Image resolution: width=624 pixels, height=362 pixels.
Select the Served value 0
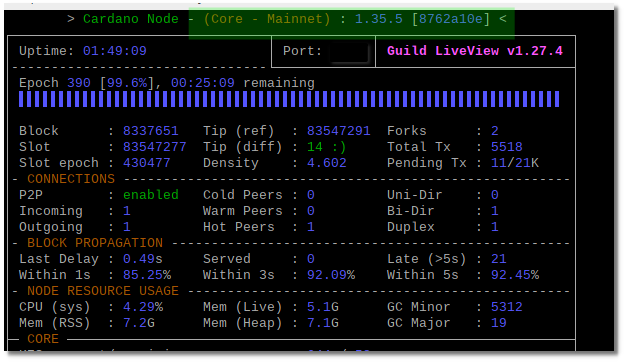[311, 259]
